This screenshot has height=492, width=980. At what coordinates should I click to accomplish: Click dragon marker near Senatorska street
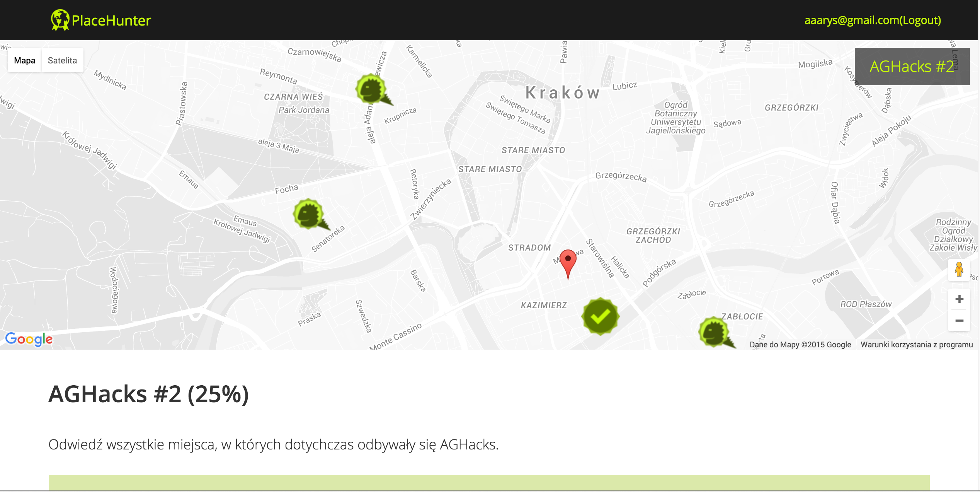click(x=308, y=214)
